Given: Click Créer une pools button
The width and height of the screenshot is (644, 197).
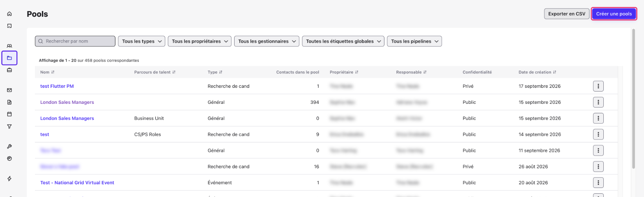Looking at the screenshot, I should pos(614,14).
